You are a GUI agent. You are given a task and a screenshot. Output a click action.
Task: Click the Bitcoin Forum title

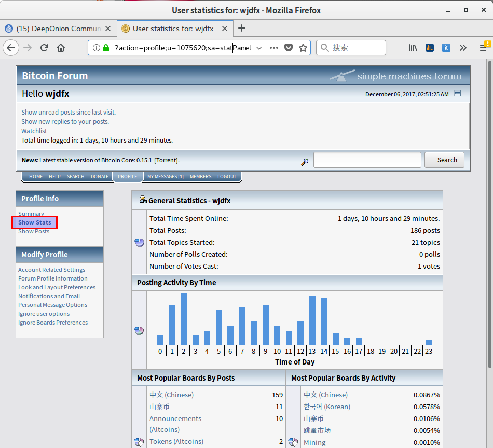tap(54, 76)
